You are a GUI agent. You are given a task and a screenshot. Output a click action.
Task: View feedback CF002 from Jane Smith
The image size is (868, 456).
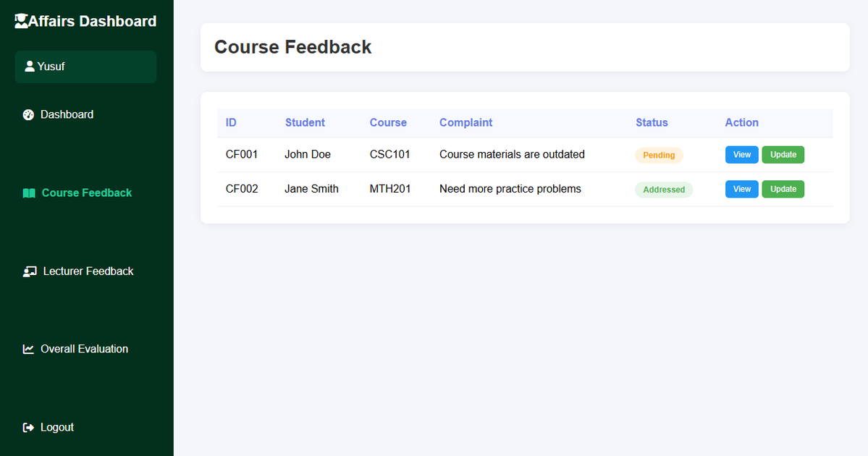(742, 189)
